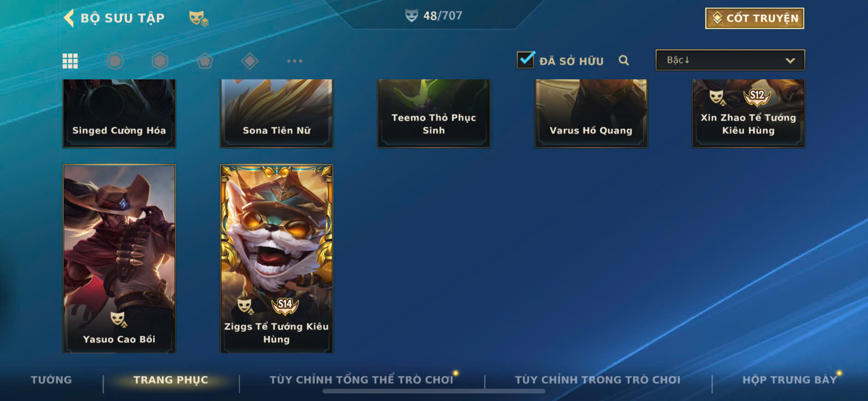Click the sort dropdown chevron arrow
The width and height of the screenshot is (868, 401).
click(x=790, y=60)
